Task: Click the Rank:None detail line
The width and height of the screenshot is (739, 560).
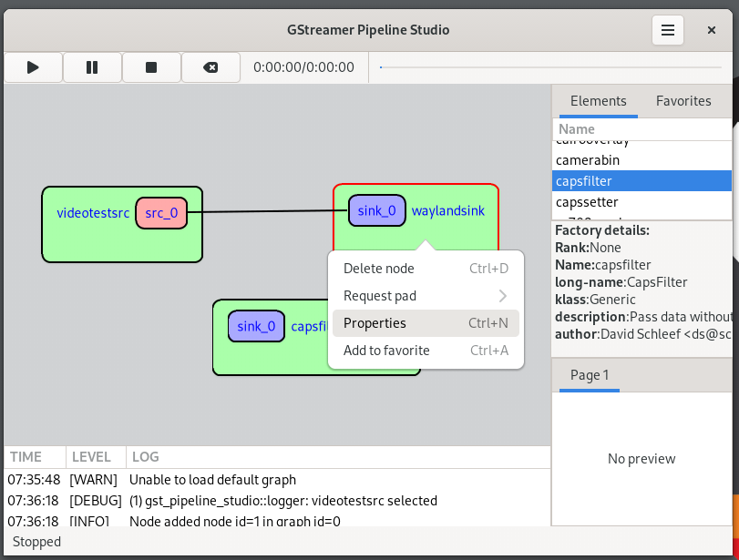Action: (x=588, y=248)
